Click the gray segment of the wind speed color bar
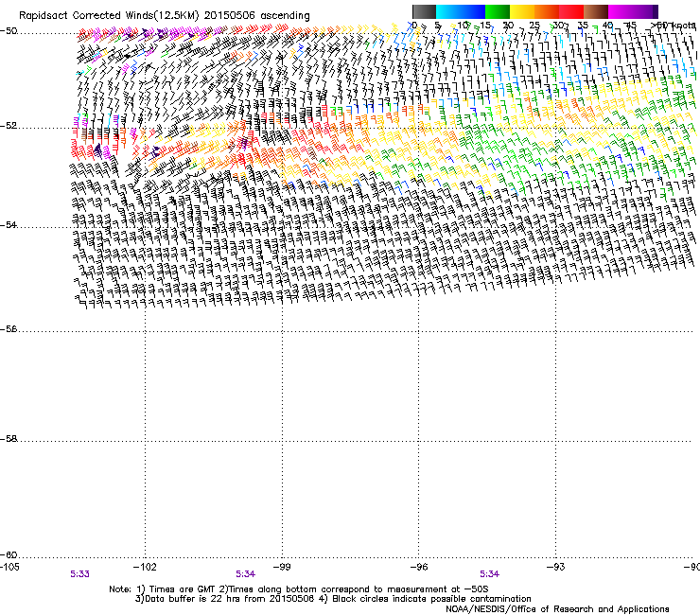This screenshot has height=615, width=700. pos(424,11)
